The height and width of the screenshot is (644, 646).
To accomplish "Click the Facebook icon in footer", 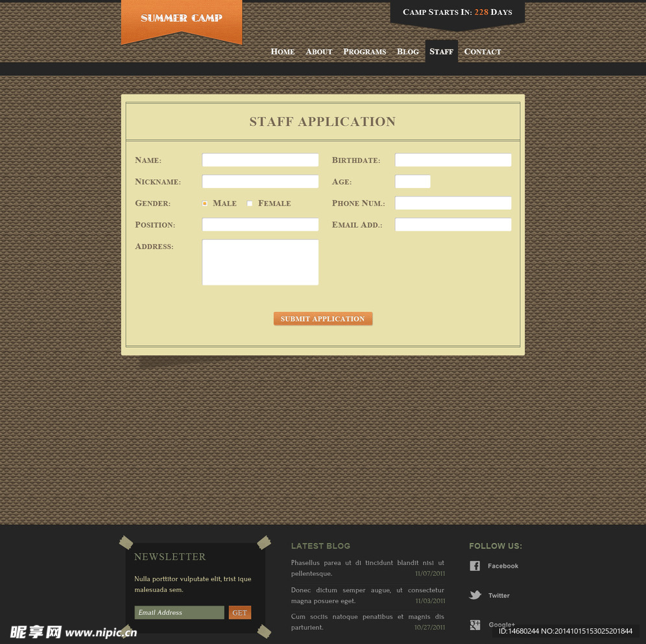I will click(475, 566).
